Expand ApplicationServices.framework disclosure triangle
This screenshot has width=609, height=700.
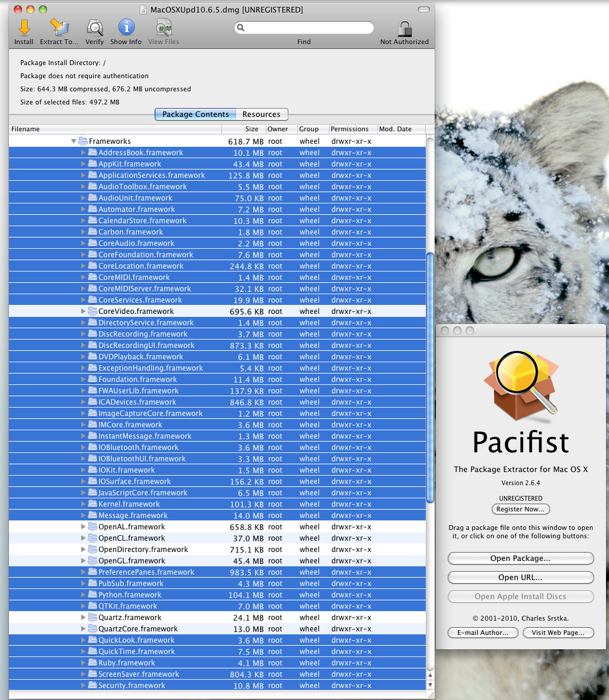pos(83,175)
